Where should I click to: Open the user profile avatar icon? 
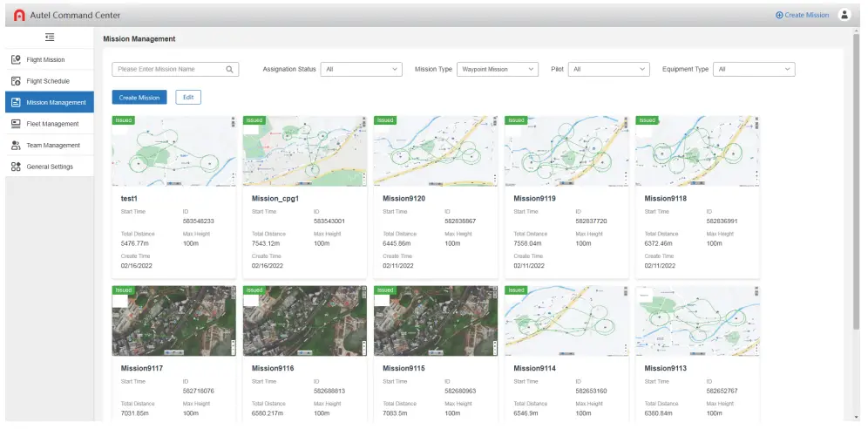pyautogui.click(x=844, y=15)
